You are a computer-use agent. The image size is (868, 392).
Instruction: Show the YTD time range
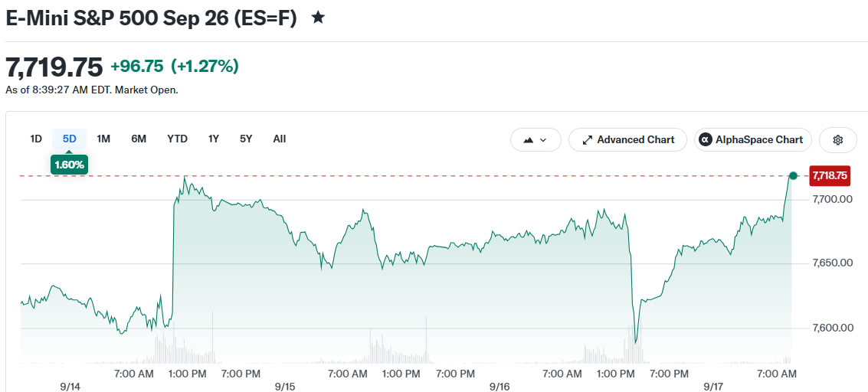tap(177, 139)
